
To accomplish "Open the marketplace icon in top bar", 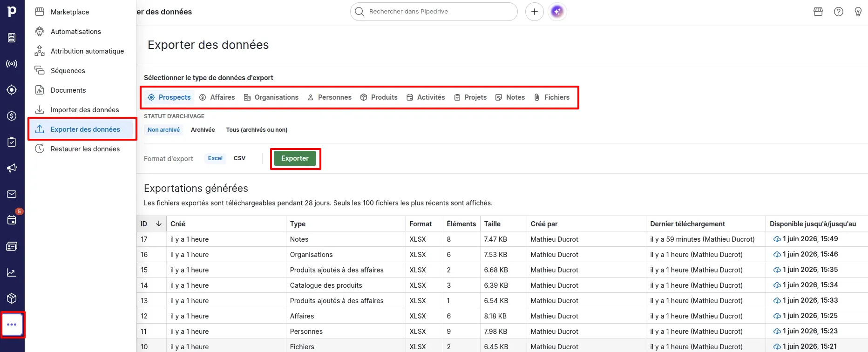I will [x=818, y=12].
